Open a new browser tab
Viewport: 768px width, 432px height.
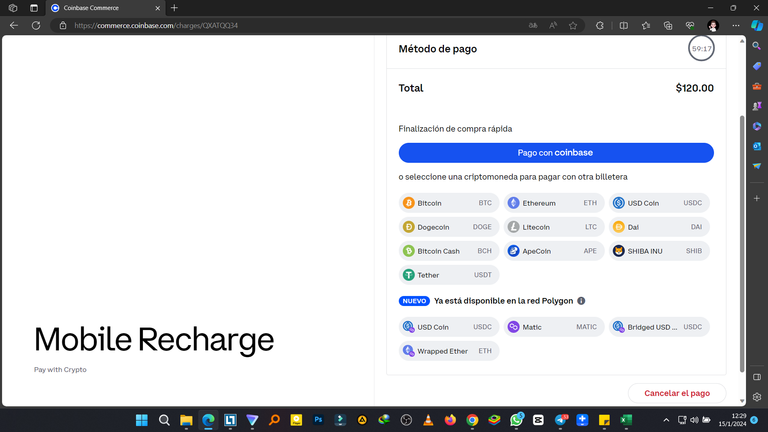[174, 8]
